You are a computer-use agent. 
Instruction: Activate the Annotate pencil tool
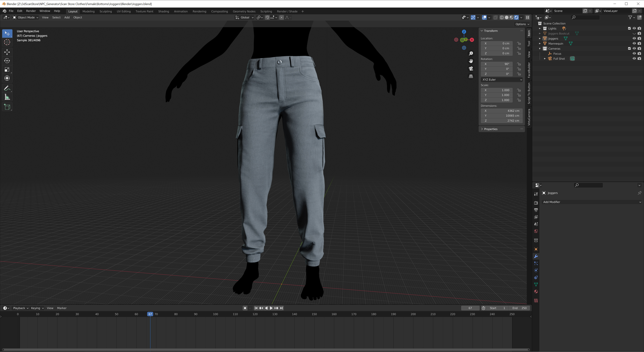point(7,88)
